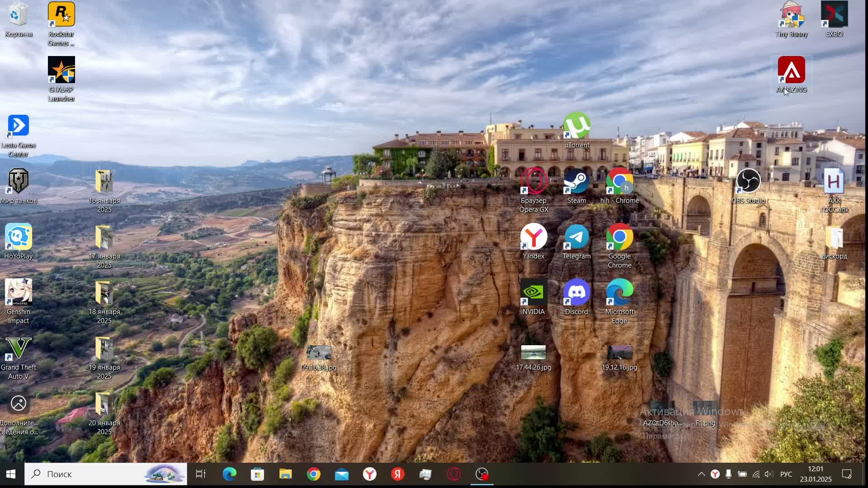Select the AMAZING desktop shortcut
The height and width of the screenshot is (488, 868).
click(791, 75)
